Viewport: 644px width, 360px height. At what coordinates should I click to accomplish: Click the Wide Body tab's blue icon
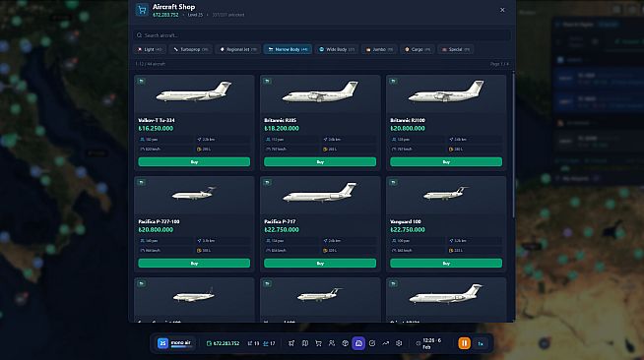pyautogui.click(x=322, y=49)
